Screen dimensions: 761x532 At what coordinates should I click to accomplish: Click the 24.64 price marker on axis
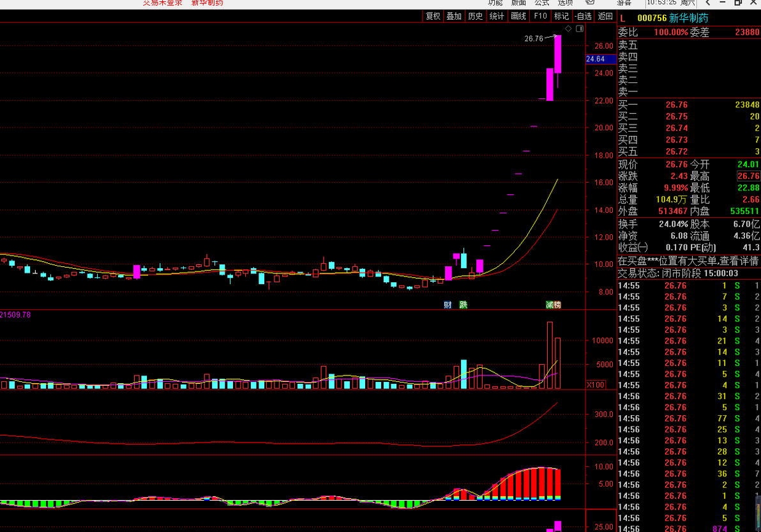pos(601,59)
